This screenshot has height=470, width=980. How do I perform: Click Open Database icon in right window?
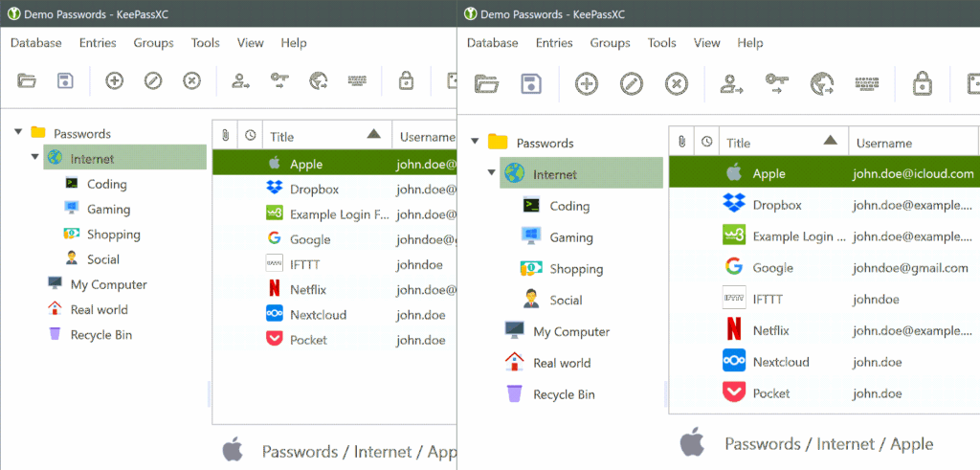tap(486, 83)
